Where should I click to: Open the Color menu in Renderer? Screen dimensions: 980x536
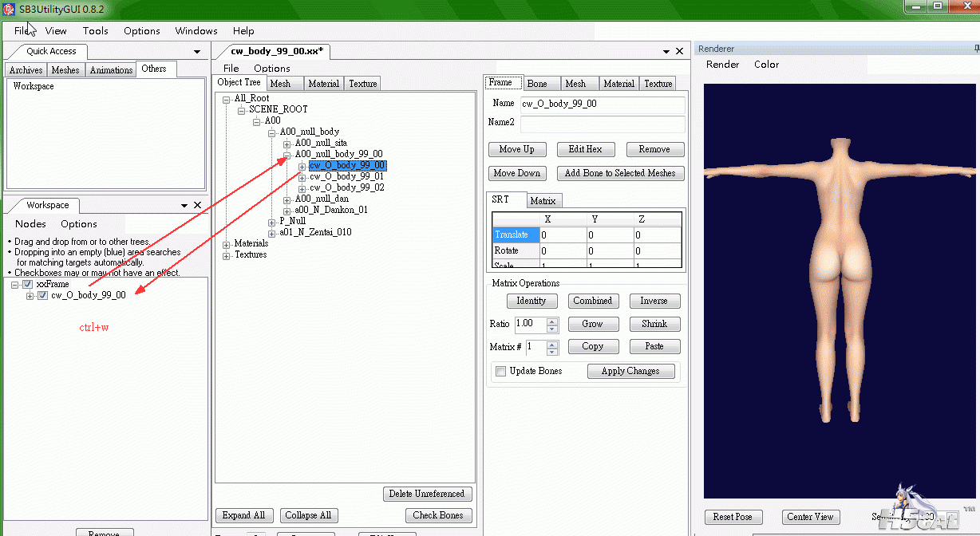click(x=766, y=65)
